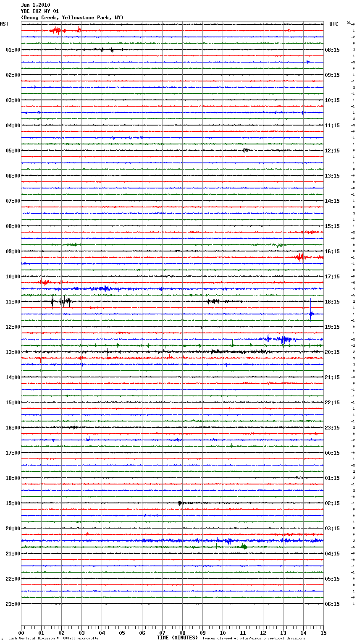Select the "08:00" MST hour label

click(x=13, y=226)
